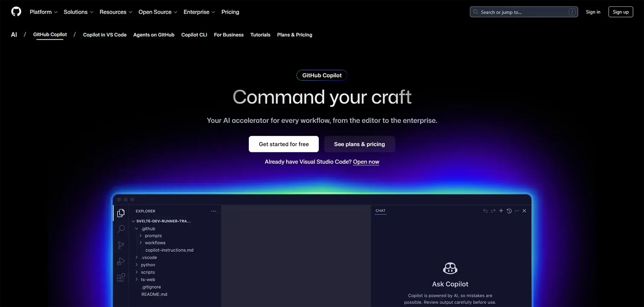Click See plans & pricing button

360,144
